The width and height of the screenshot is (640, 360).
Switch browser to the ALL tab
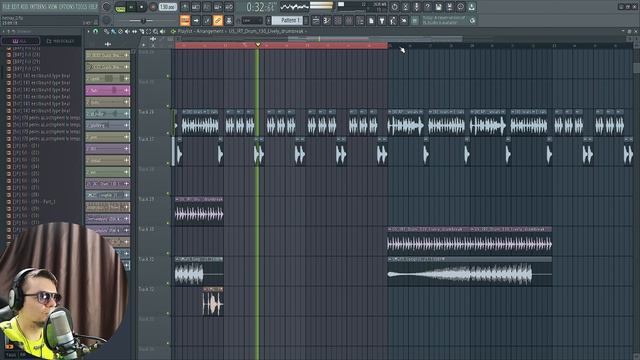click(20, 41)
